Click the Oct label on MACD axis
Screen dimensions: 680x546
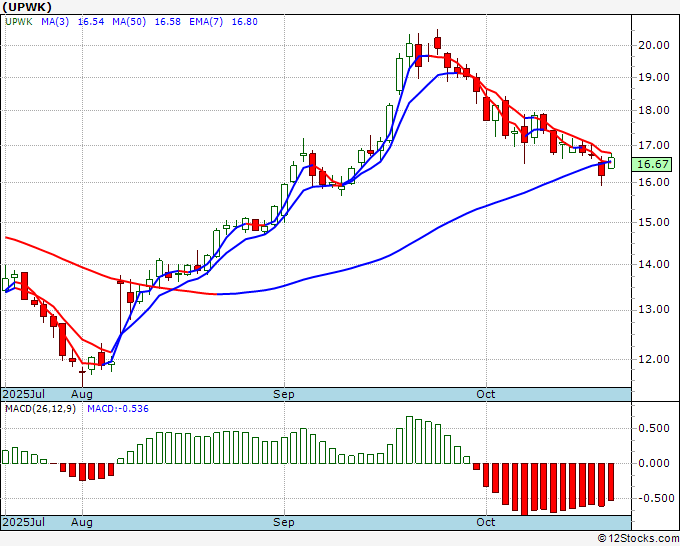tap(486, 522)
